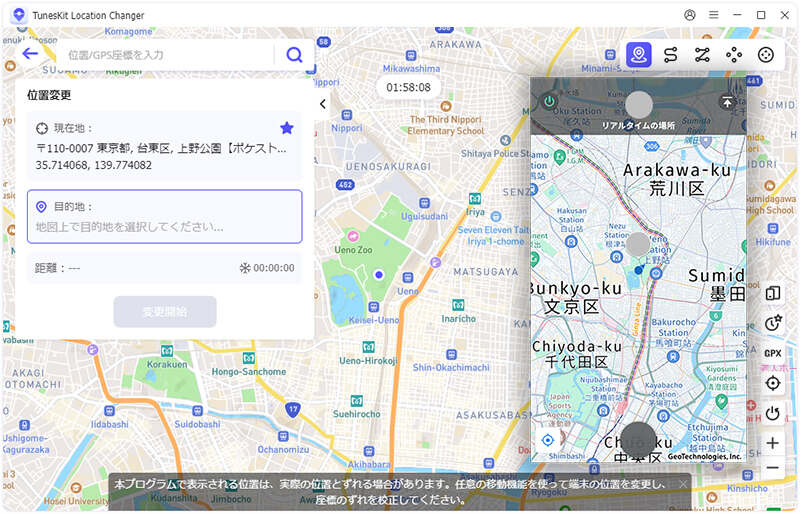This screenshot has width=800, height=514.
Task: Click the Inaricho metro station icon
Action: 458,305
